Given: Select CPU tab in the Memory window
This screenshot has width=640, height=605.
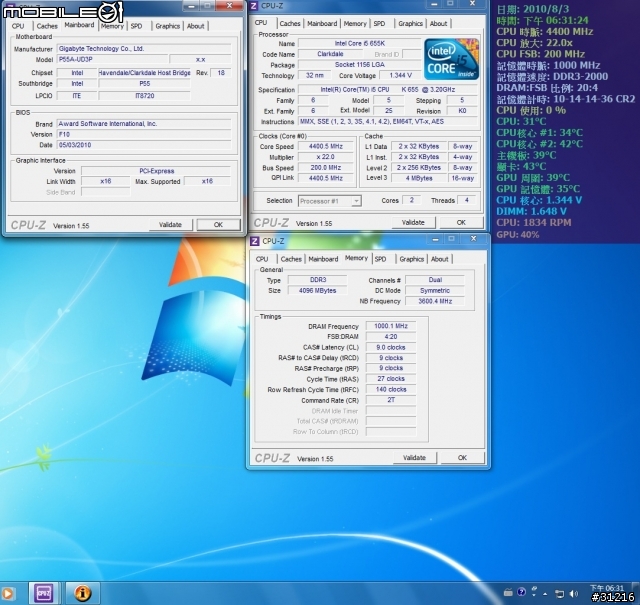Looking at the screenshot, I should click(262, 259).
